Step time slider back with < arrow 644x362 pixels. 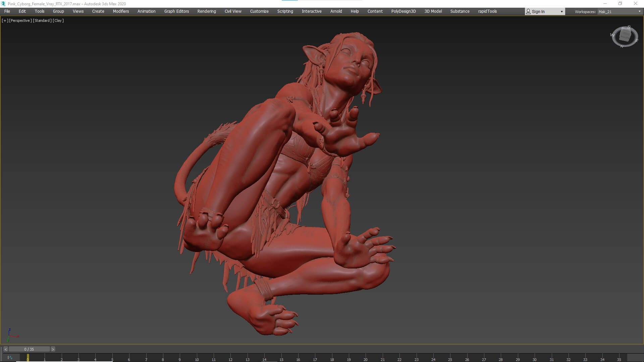[5, 349]
